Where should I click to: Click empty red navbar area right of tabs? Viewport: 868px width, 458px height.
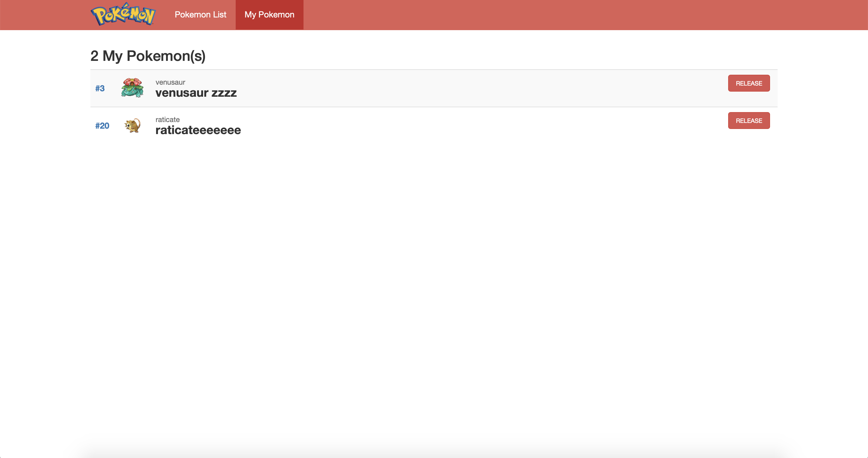pyautogui.click(x=573, y=14)
